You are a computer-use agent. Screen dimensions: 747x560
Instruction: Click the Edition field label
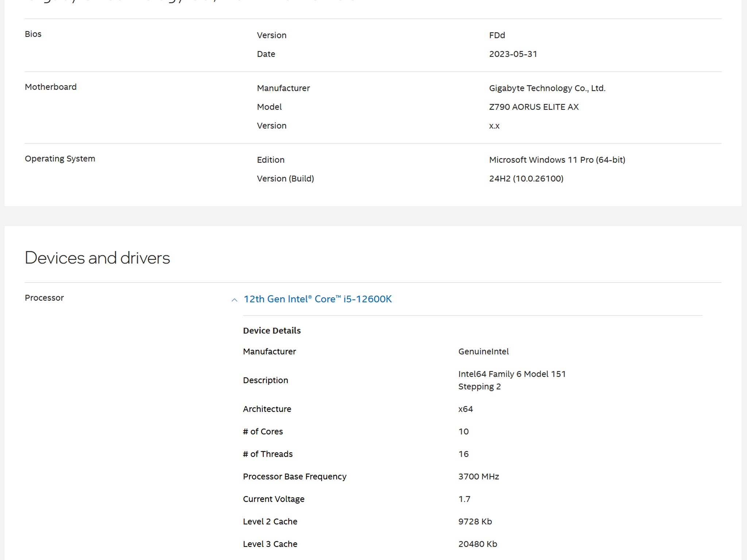tap(271, 160)
